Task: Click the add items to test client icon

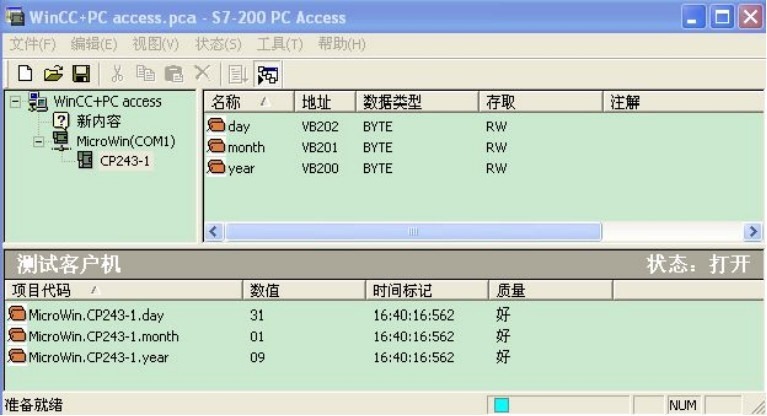Action: (238, 74)
